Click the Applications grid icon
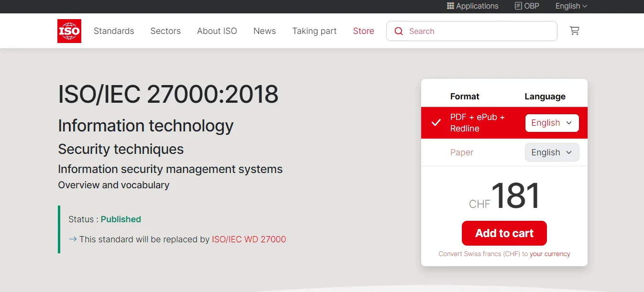The height and width of the screenshot is (292, 644). tap(450, 6)
